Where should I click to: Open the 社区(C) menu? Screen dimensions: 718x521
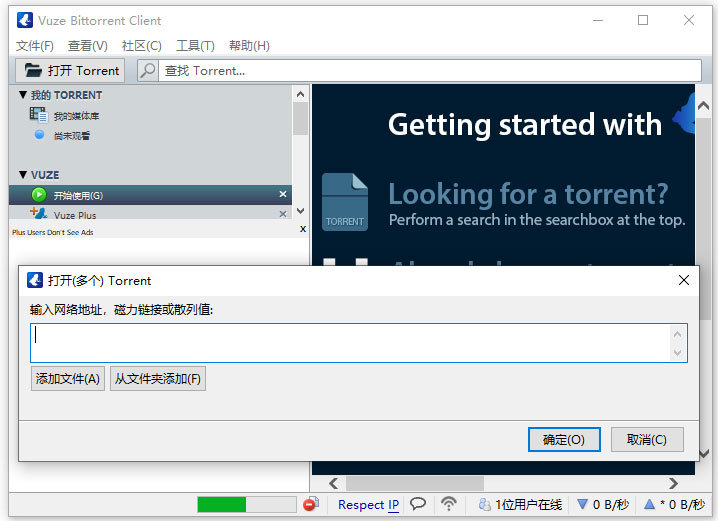click(x=141, y=46)
